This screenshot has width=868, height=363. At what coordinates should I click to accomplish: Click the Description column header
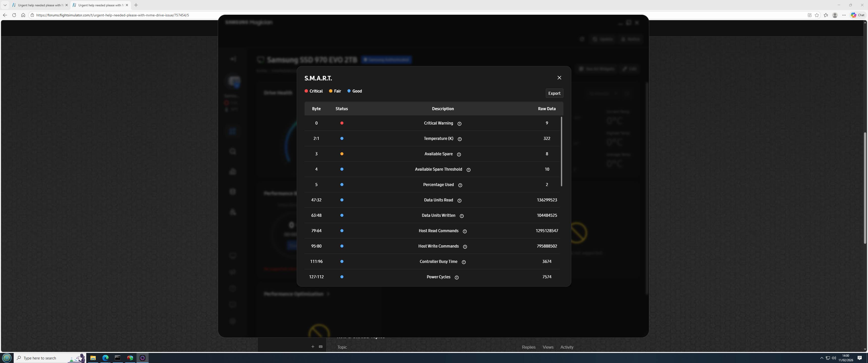click(x=443, y=109)
